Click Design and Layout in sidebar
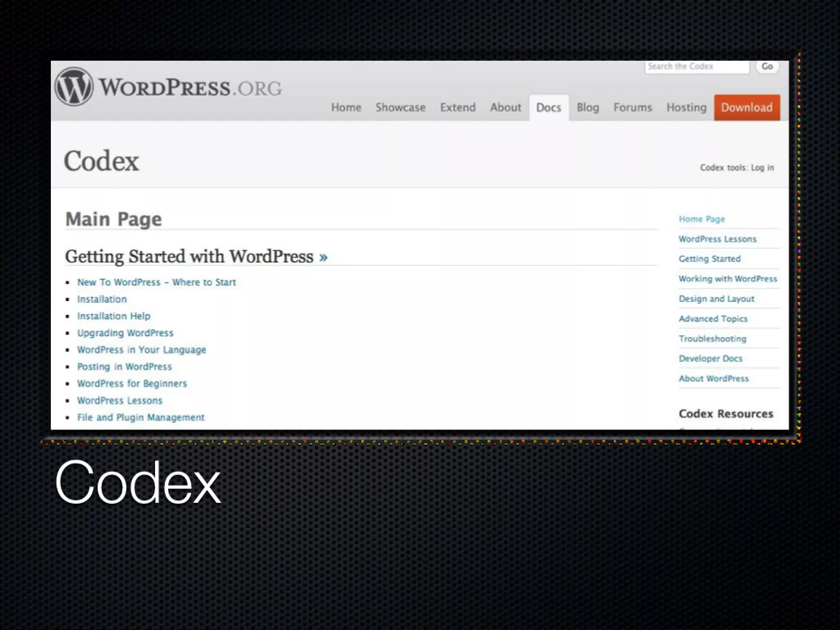Viewport: 840px width, 630px height. pos(717,299)
